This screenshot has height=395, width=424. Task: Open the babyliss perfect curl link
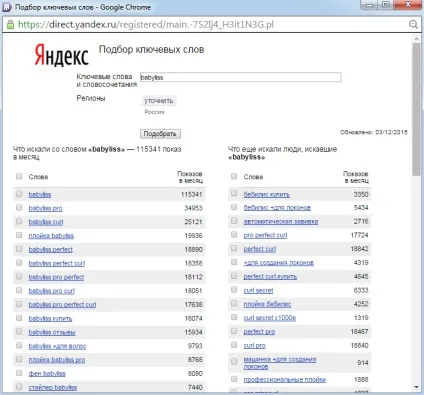click(57, 263)
